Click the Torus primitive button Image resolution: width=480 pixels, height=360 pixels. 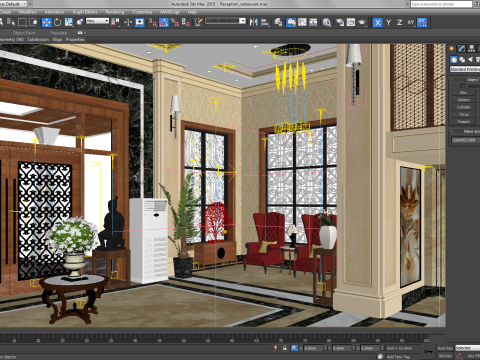(463, 114)
